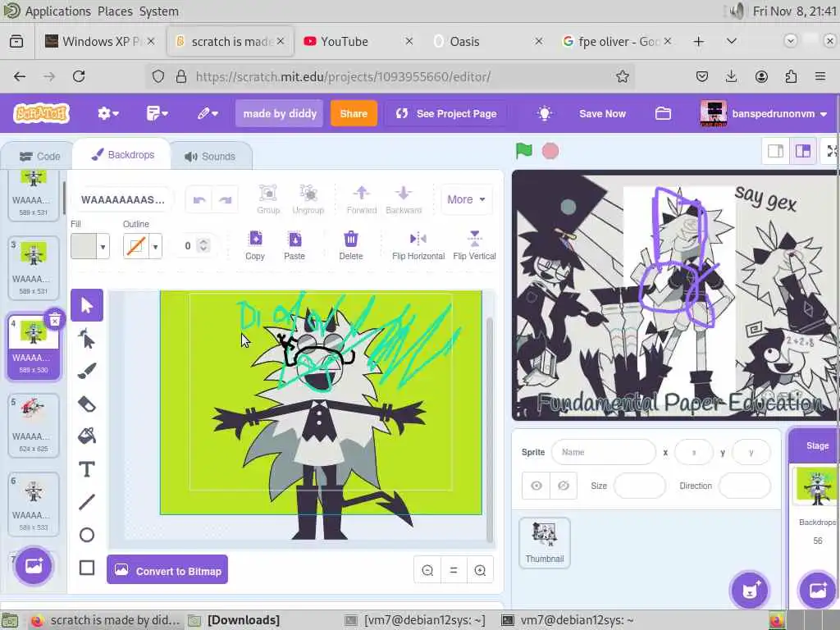Delete the selected artwork
The width and height of the screenshot is (840, 630).
coord(351,245)
